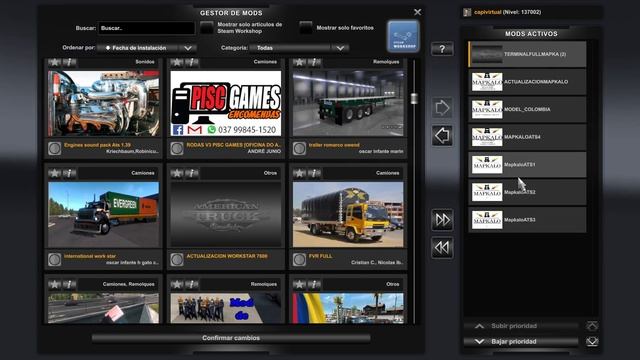Move mod to top priority icon
The width and height of the screenshot is (640, 360).
point(592,326)
